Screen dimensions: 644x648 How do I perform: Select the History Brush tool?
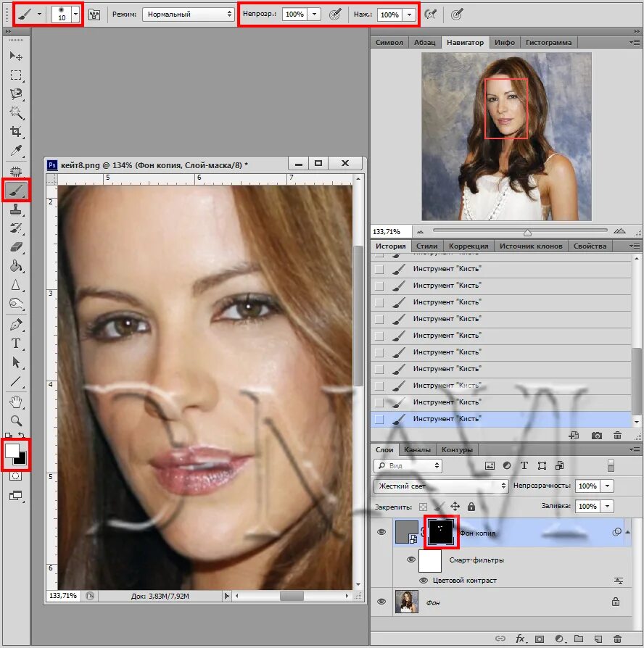(x=16, y=228)
